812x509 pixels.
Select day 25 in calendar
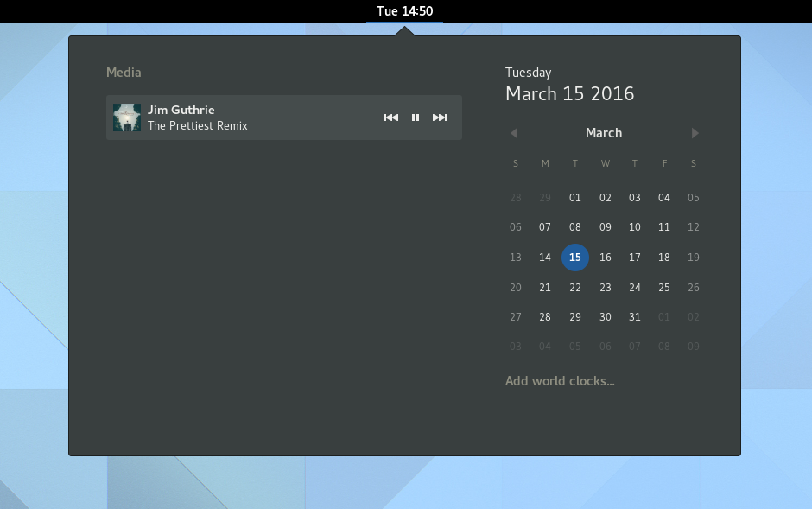[664, 288]
